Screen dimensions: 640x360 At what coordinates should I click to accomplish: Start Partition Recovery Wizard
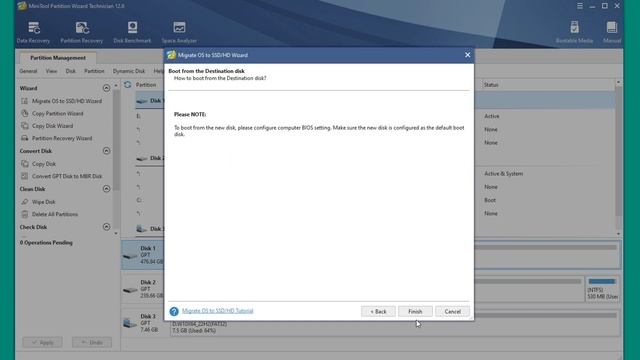point(62,138)
